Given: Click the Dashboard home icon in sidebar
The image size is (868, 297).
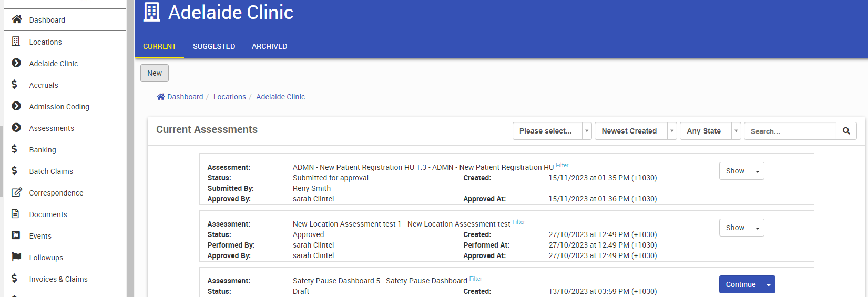Looking at the screenshot, I should pyautogui.click(x=17, y=19).
